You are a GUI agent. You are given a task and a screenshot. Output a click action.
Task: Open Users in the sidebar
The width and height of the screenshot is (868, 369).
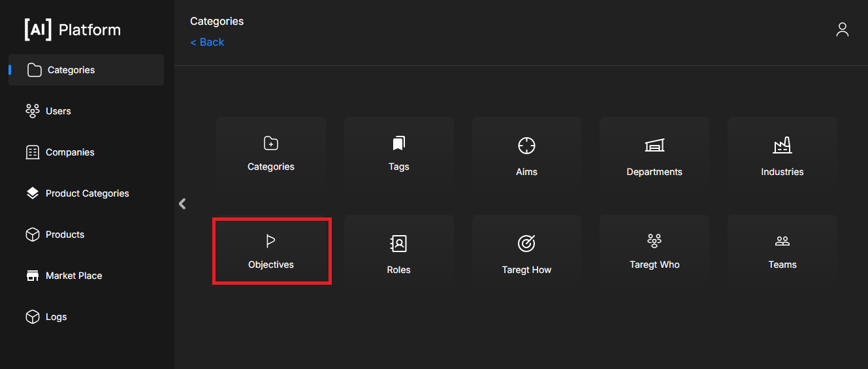point(58,111)
